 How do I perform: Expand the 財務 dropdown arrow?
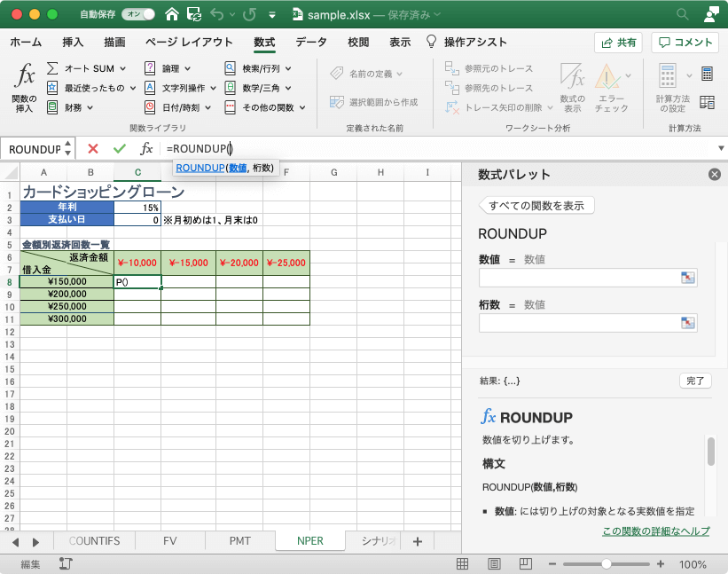(90, 107)
